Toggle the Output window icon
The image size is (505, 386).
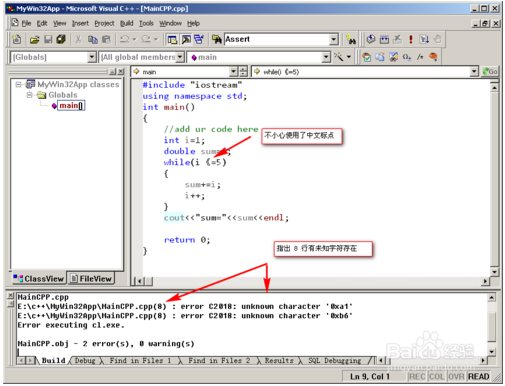click(186, 40)
